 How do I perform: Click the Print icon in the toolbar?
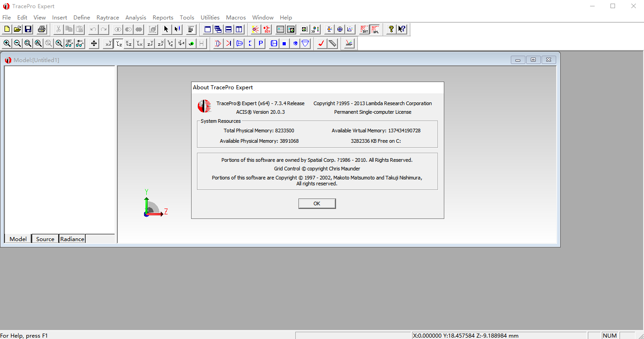pos(42,29)
